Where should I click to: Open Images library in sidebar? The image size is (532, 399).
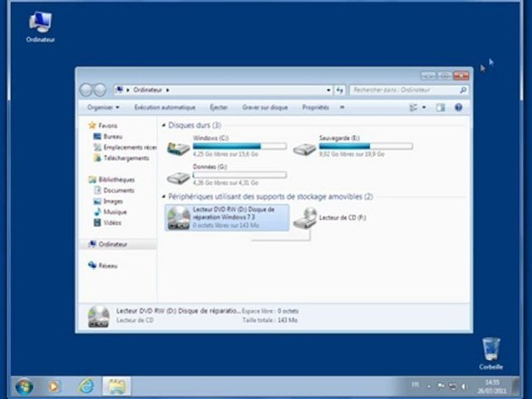pos(108,201)
